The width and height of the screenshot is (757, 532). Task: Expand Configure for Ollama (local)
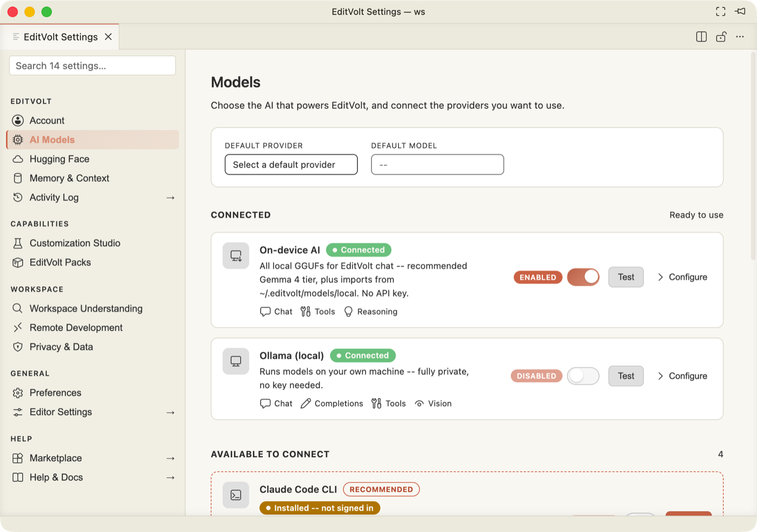coord(682,376)
